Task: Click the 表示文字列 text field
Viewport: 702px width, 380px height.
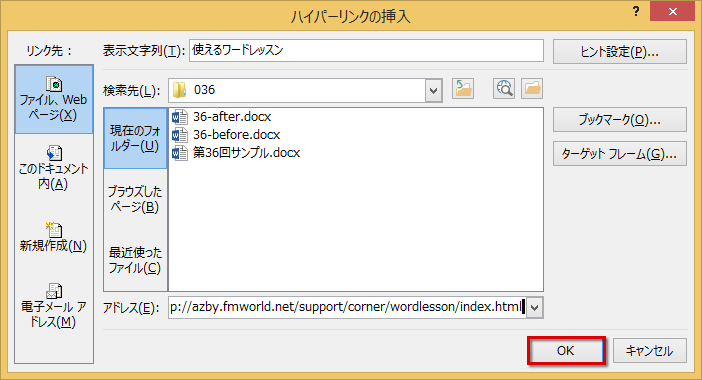Action: pos(366,51)
